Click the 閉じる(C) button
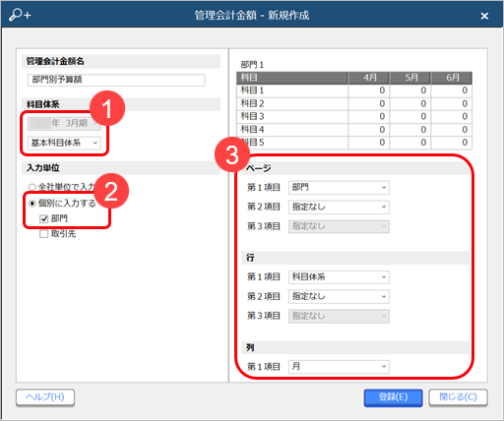This screenshot has width=504, height=421. click(458, 397)
